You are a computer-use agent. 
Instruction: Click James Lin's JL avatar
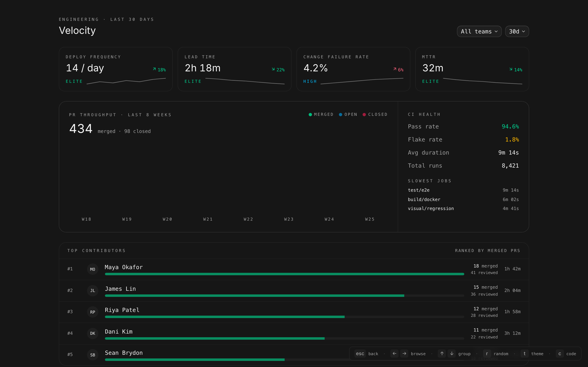[92, 291]
